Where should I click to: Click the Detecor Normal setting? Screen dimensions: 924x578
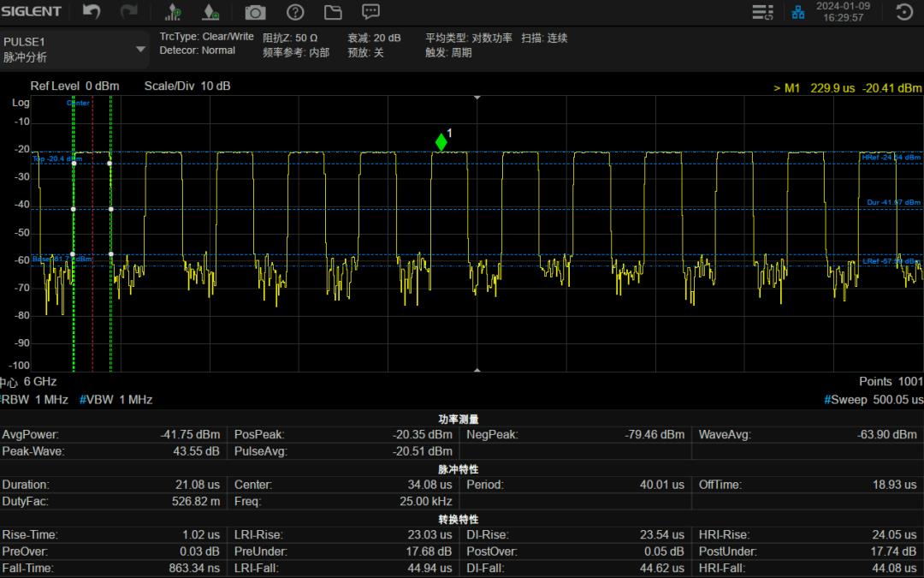click(197, 51)
